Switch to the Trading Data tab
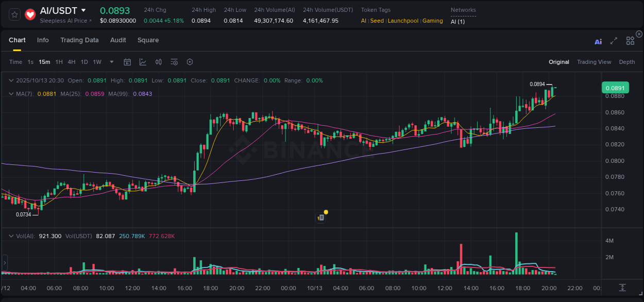The height and width of the screenshot is (302, 644). coord(79,40)
